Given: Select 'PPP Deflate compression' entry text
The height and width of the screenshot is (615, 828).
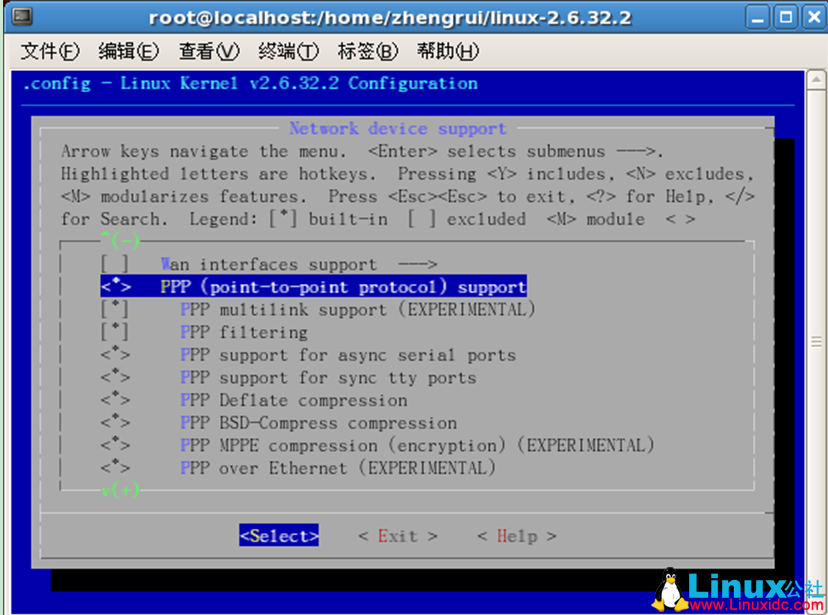Looking at the screenshot, I should pos(294,400).
